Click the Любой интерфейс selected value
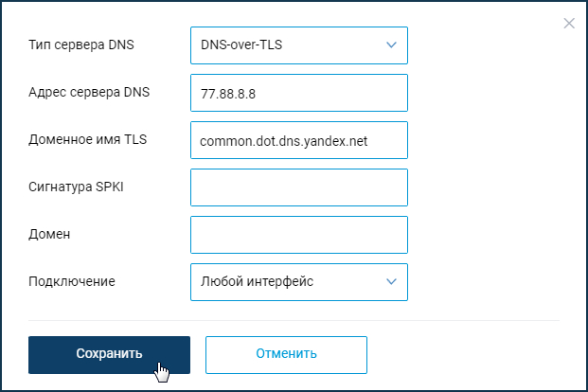The width and height of the screenshot is (588, 392). 257,281
